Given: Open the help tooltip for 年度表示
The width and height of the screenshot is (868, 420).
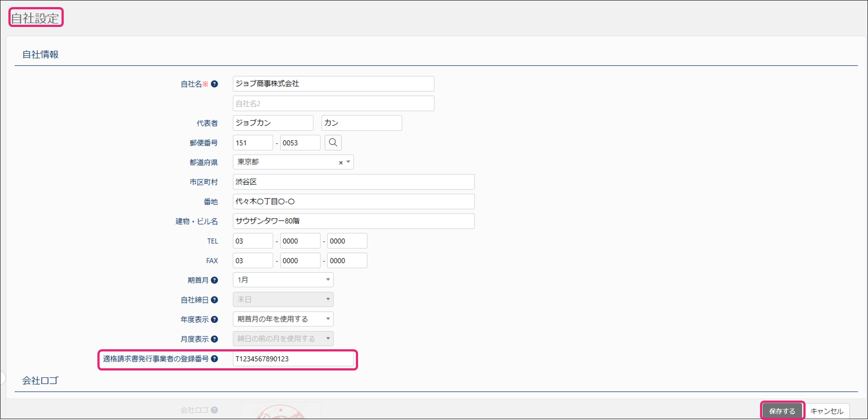Looking at the screenshot, I should [214, 319].
